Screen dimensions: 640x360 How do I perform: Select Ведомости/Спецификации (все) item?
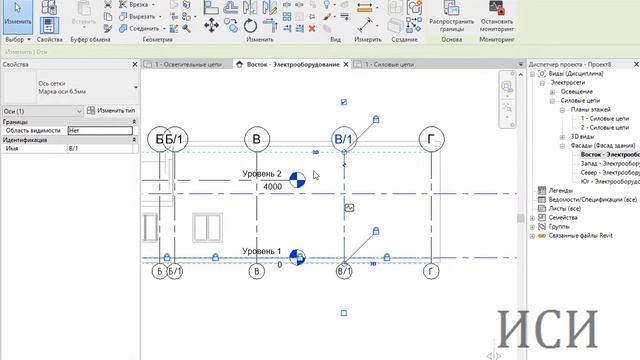tap(593, 200)
